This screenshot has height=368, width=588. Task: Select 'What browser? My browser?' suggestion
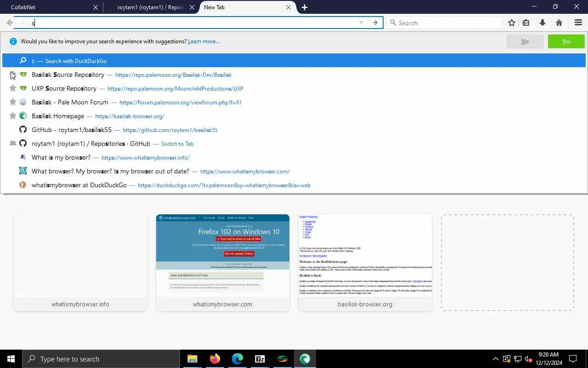pyautogui.click(x=294, y=171)
